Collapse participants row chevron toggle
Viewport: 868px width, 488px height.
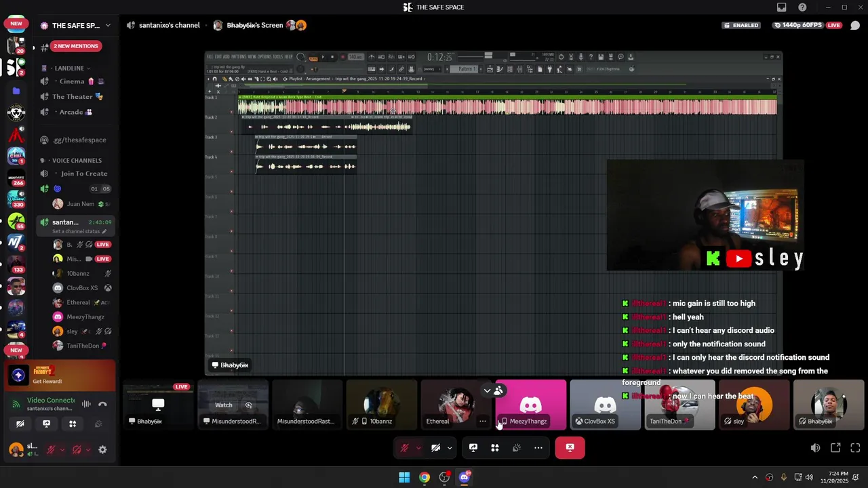click(x=487, y=390)
